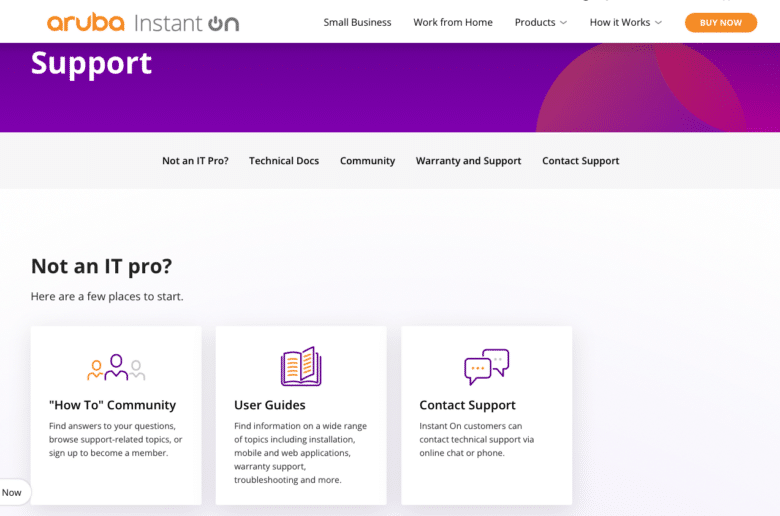
Task: Click the partially visible Now chat button
Action: 14,493
